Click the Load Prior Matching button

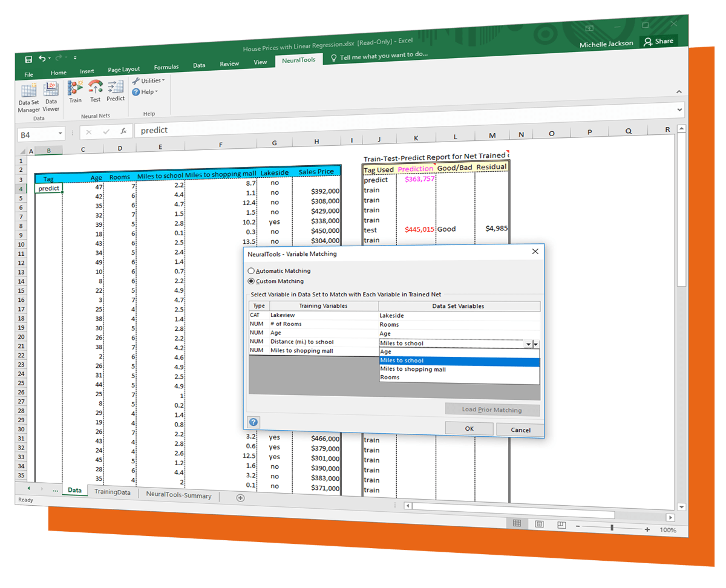(x=492, y=410)
